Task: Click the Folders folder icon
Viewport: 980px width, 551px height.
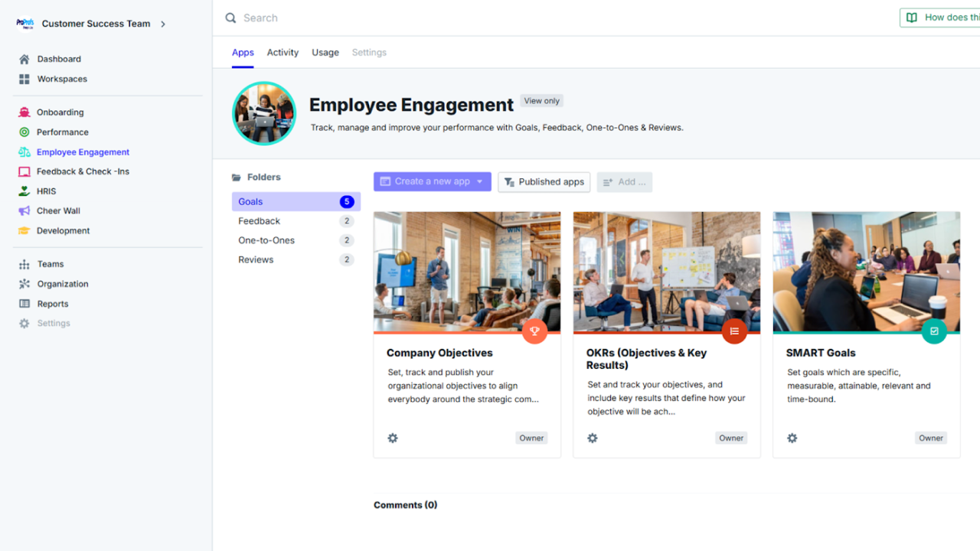Action: (x=237, y=178)
